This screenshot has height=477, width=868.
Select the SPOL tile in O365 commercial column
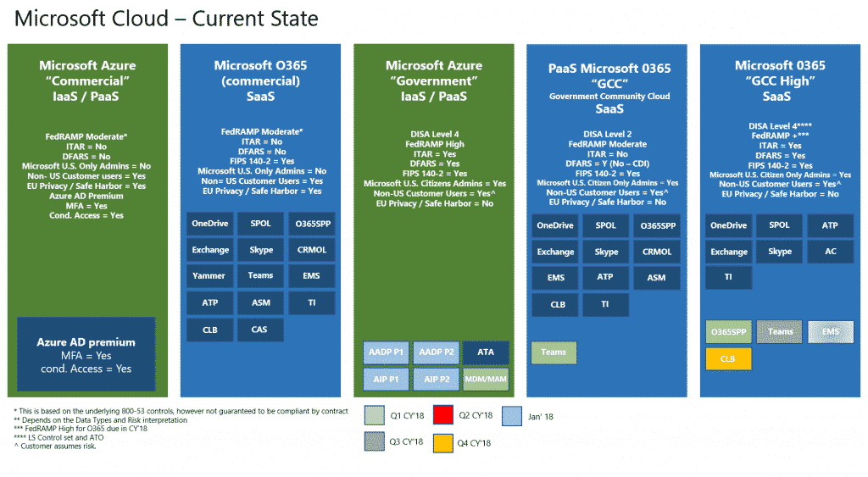261,224
